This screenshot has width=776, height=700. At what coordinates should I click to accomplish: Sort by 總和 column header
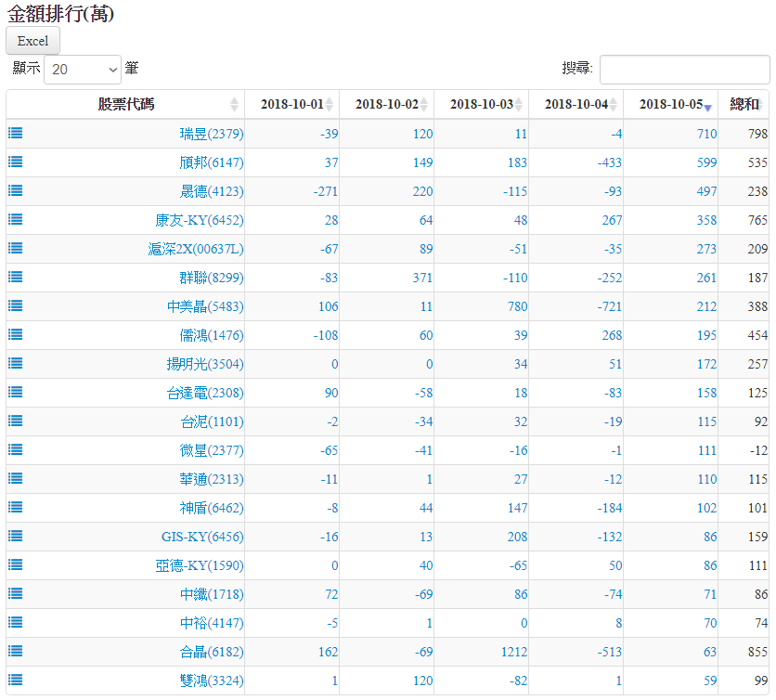[x=744, y=104]
